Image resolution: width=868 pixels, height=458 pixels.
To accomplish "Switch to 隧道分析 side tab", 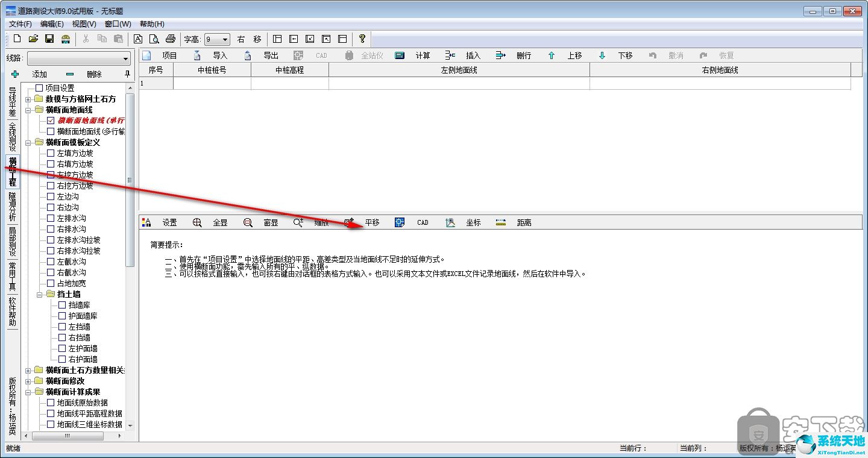I will tap(12, 207).
